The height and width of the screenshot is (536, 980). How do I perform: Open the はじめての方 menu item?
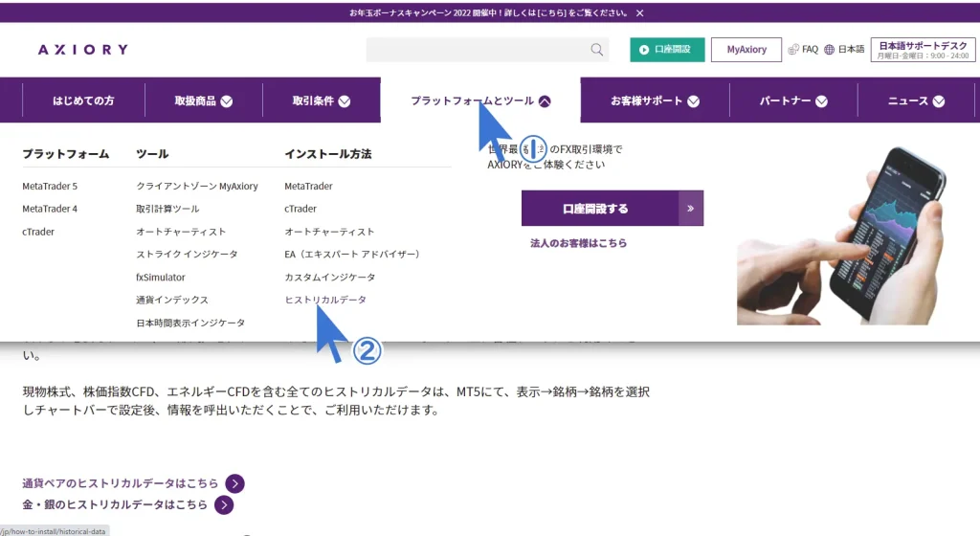(83, 100)
